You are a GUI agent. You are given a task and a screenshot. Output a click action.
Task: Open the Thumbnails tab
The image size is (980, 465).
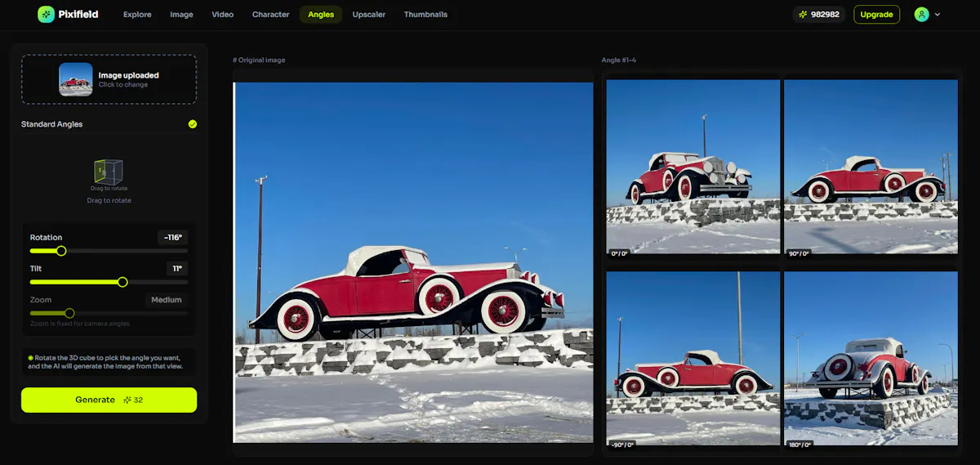[x=425, y=15]
